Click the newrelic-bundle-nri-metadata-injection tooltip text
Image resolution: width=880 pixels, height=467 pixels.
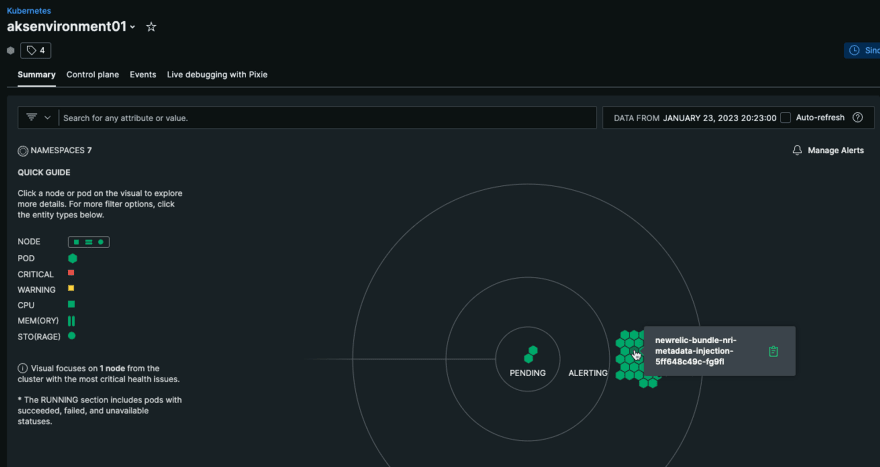696,351
